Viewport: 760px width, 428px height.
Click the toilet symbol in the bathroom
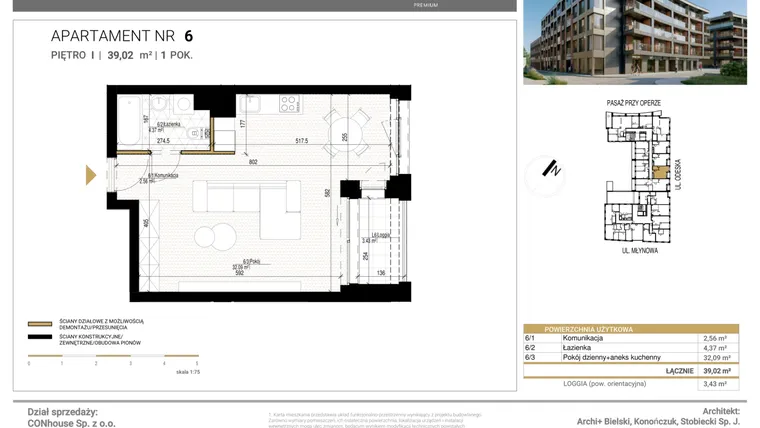195,132
